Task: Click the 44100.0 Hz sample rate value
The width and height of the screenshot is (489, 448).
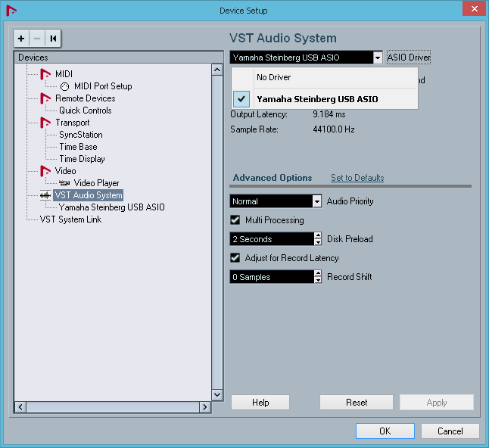Action: [x=334, y=129]
